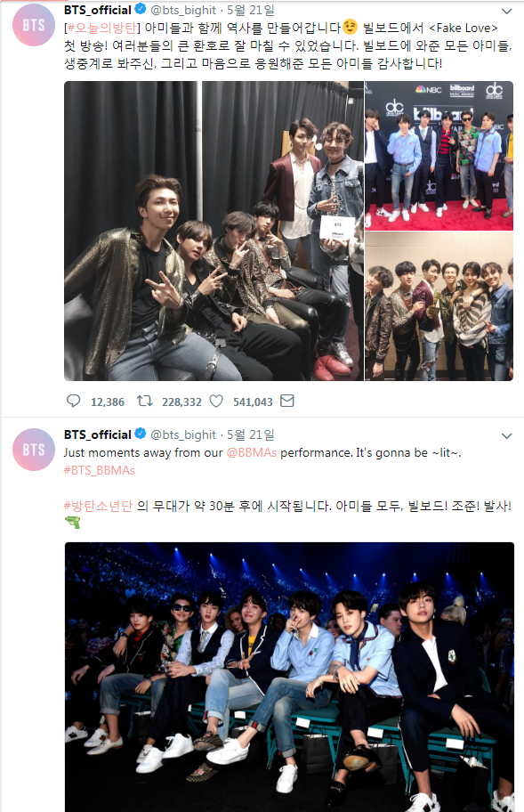Open BTS avatar on first tweet

pyautogui.click(x=34, y=25)
